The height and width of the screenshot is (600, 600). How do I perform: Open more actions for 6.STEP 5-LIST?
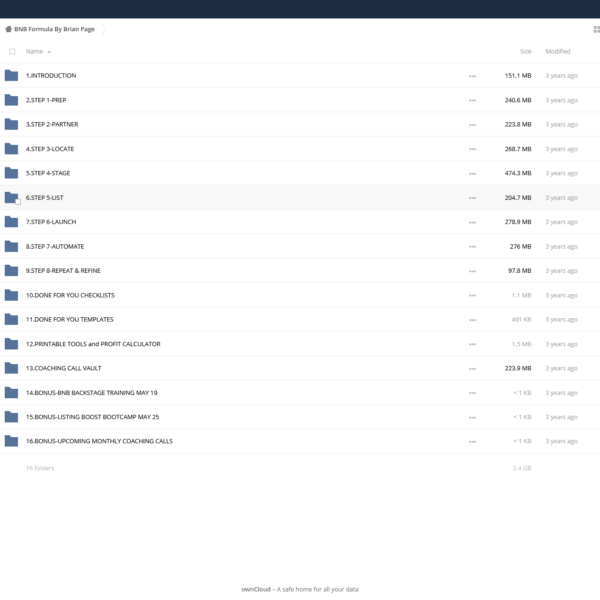point(473,198)
